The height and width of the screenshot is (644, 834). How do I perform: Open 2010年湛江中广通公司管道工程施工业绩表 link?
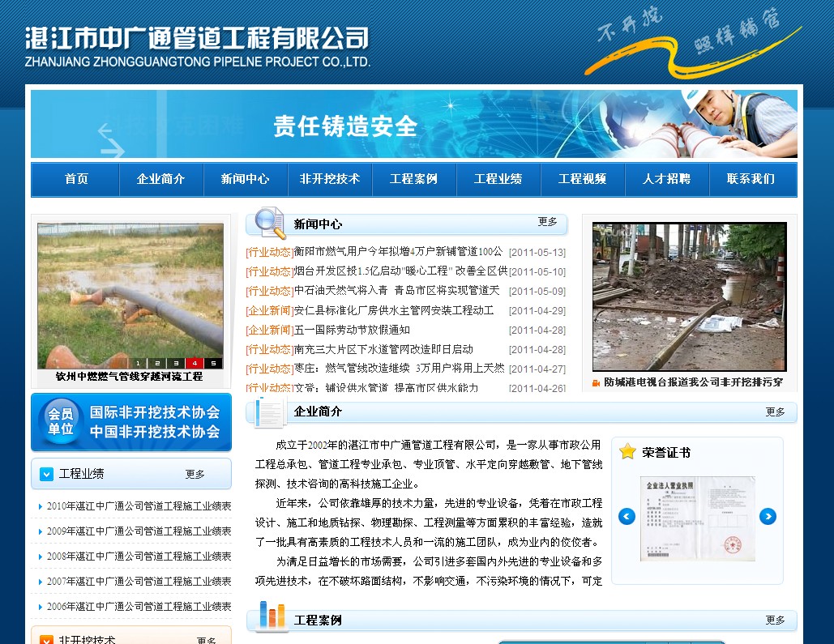(139, 506)
